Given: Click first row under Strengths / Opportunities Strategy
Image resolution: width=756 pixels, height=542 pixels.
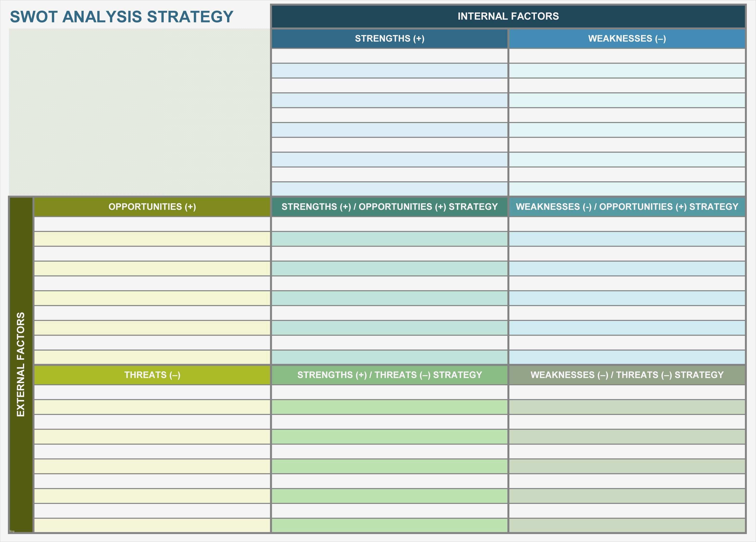Looking at the screenshot, I should coord(389,224).
